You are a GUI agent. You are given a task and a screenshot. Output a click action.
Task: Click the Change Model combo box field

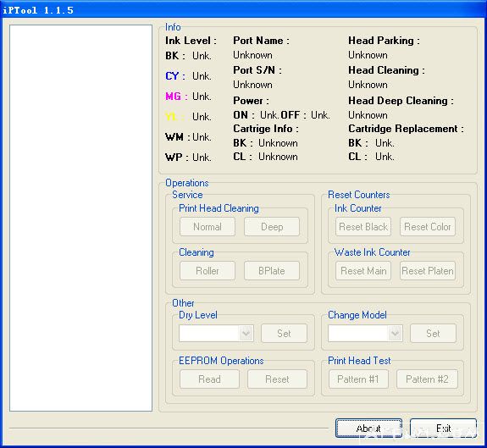365,334
